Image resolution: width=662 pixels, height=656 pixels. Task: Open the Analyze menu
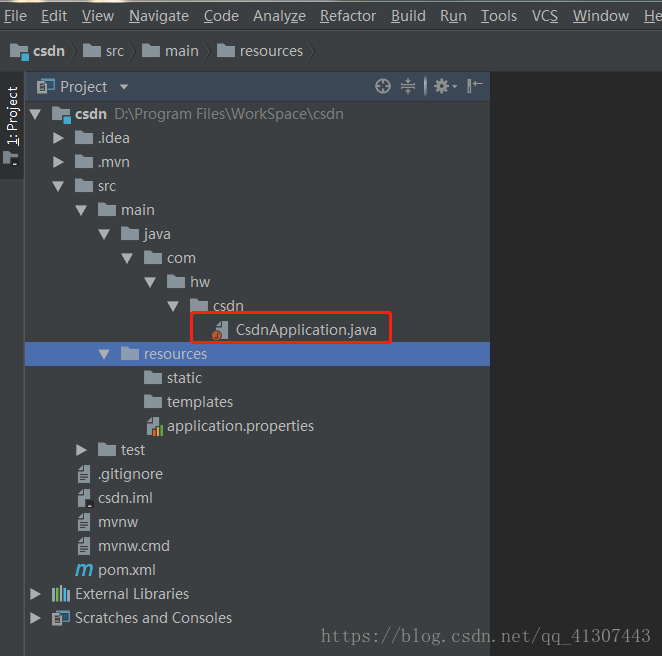coord(279,16)
